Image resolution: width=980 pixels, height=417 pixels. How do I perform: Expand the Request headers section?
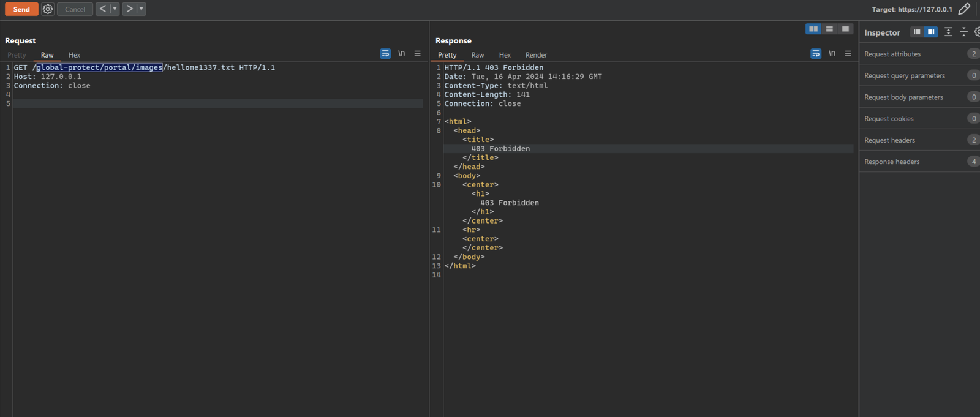920,140
